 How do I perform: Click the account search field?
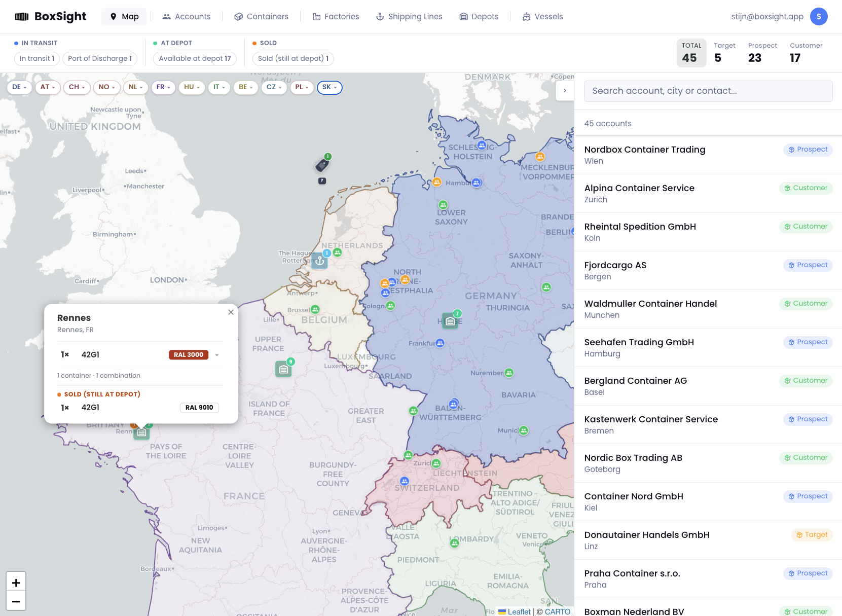click(x=708, y=91)
